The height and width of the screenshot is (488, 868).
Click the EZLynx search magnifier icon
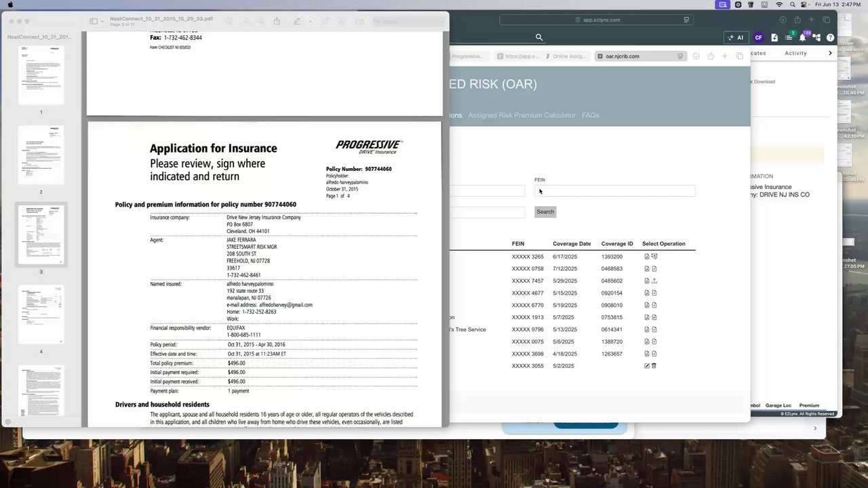tap(539, 38)
